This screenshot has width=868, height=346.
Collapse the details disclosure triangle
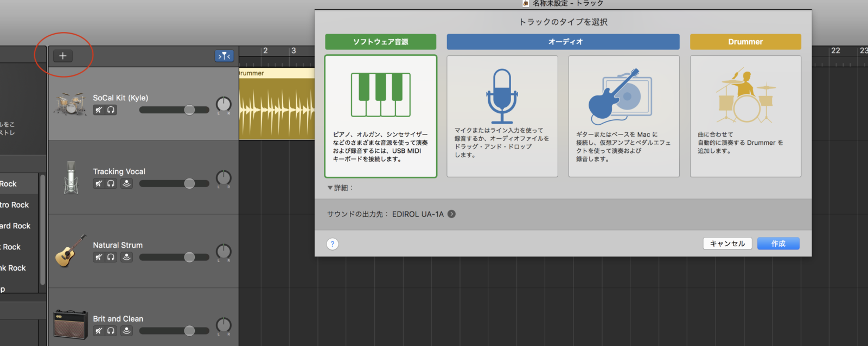330,188
